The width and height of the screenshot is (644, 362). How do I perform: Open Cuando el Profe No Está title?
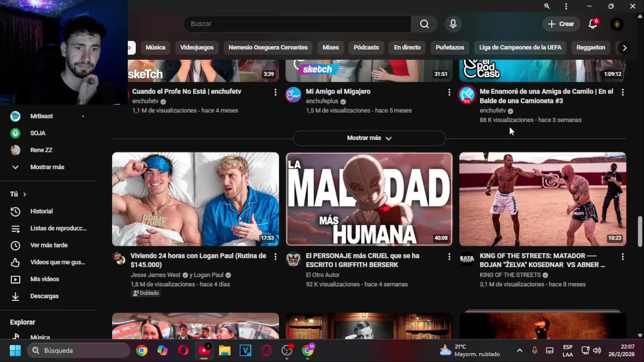tap(187, 92)
